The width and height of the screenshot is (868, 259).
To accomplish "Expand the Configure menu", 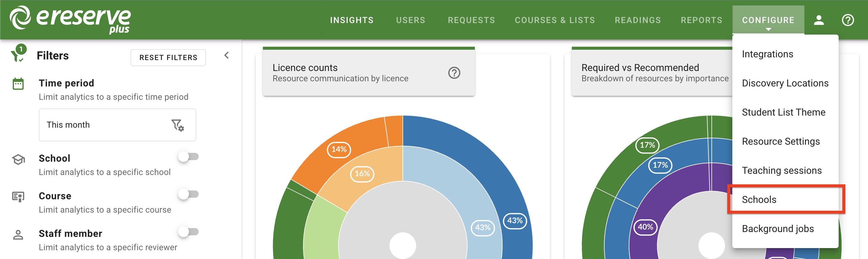I will [768, 20].
